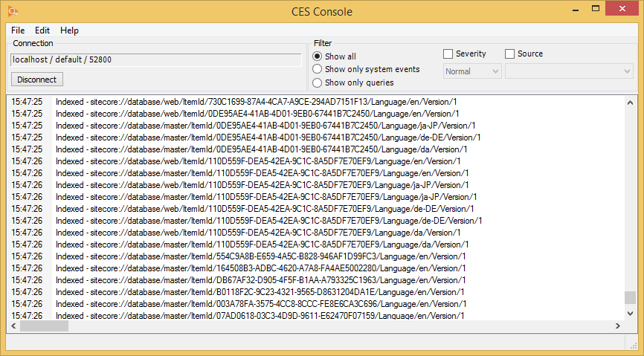Click the CES Console app icon
Screen dimensions: 644x356
click(13, 11)
